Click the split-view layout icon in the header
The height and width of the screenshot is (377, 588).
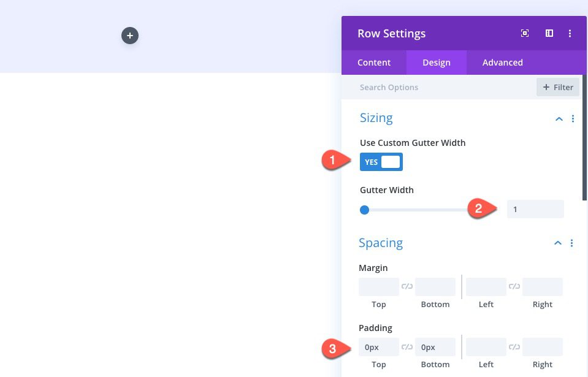(x=549, y=33)
